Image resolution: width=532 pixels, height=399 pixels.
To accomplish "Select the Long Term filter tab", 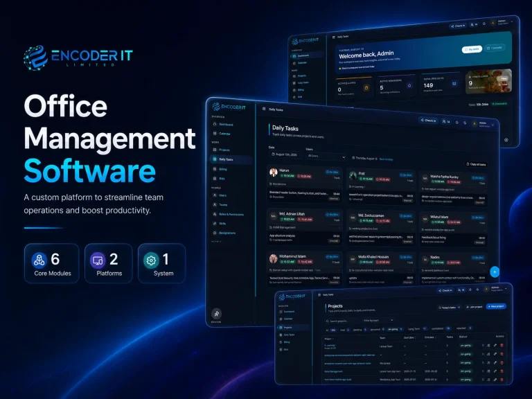I will point(417,329).
